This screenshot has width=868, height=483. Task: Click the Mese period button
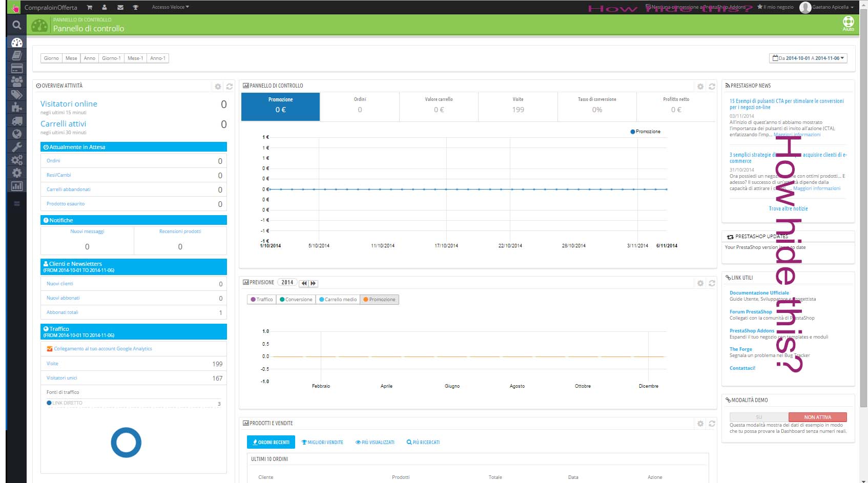(71, 58)
